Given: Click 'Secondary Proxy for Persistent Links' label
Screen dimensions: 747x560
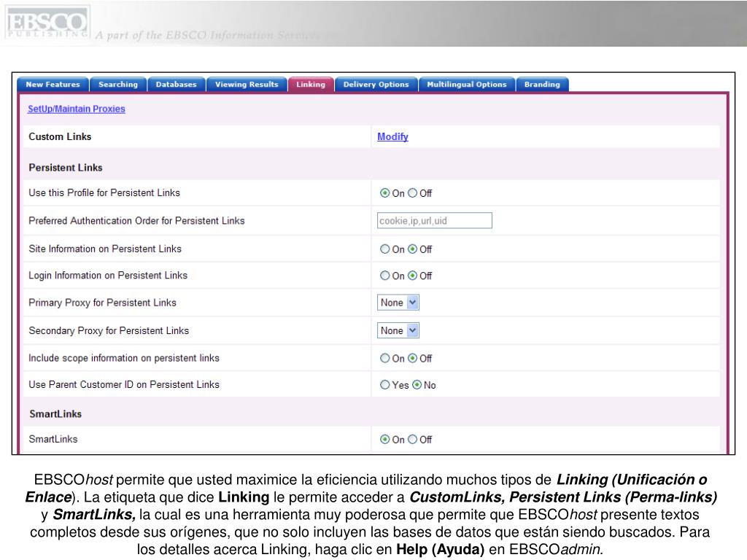Looking at the screenshot, I should pyautogui.click(x=109, y=330).
